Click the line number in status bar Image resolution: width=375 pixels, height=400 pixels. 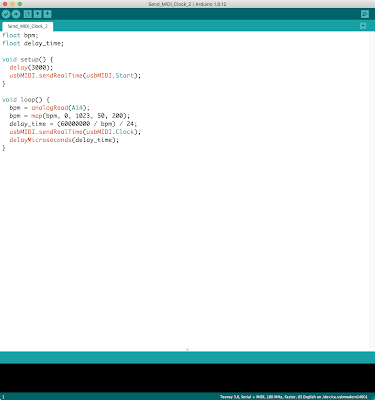3,397
